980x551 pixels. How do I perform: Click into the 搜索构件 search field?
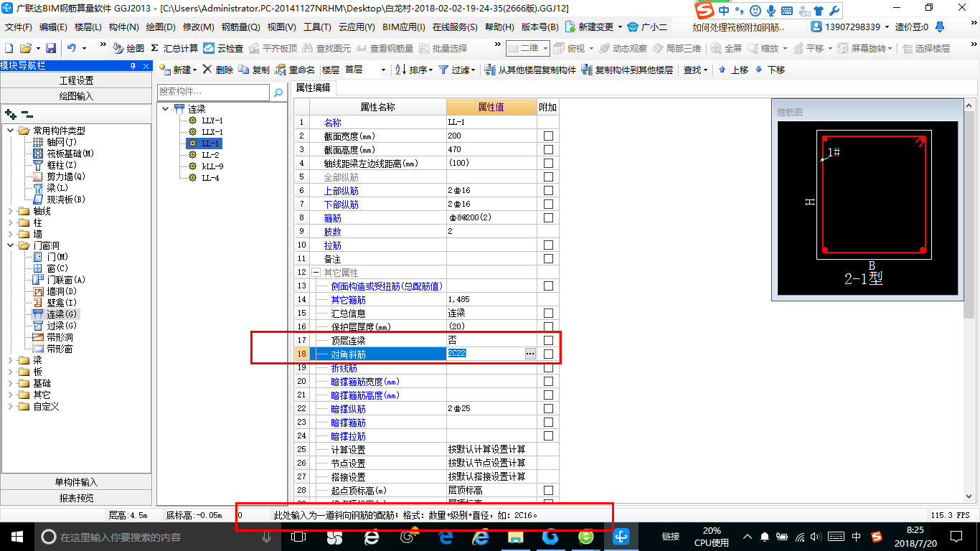(x=213, y=93)
